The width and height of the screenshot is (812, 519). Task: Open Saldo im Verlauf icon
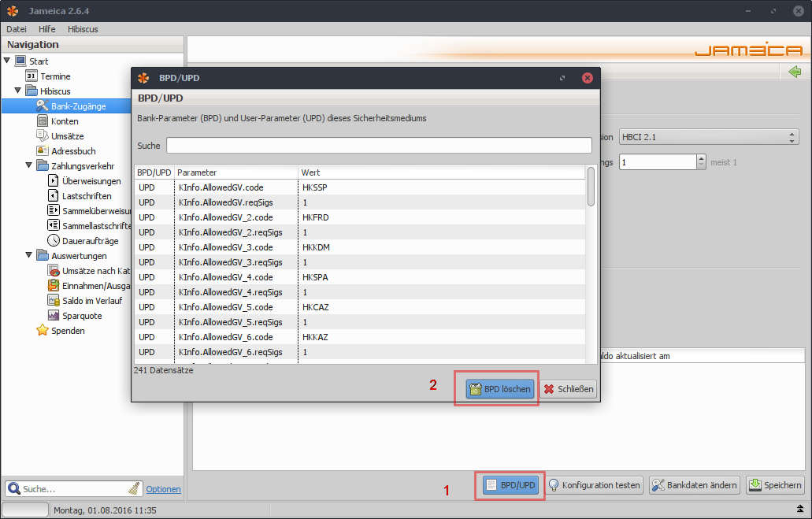(x=54, y=301)
